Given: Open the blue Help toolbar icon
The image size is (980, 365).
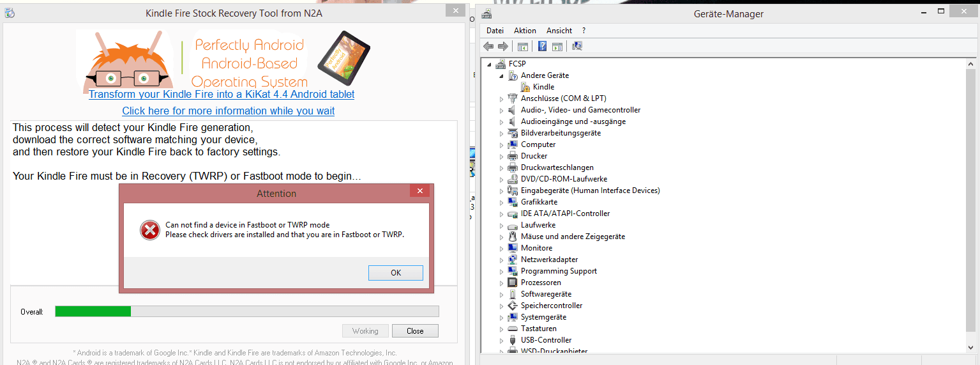Looking at the screenshot, I should coord(542,46).
